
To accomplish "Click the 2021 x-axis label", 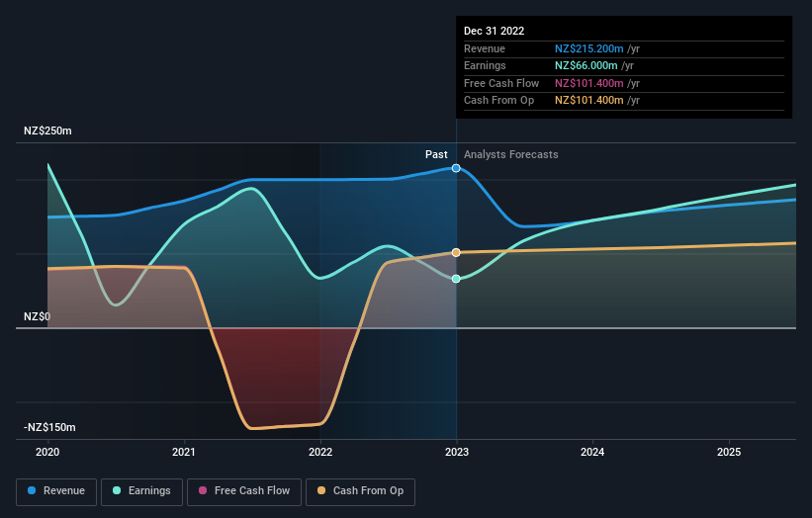I will click(184, 452).
